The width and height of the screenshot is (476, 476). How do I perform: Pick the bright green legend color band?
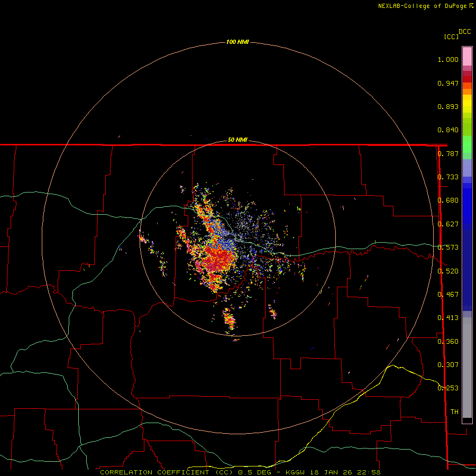coord(467,144)
